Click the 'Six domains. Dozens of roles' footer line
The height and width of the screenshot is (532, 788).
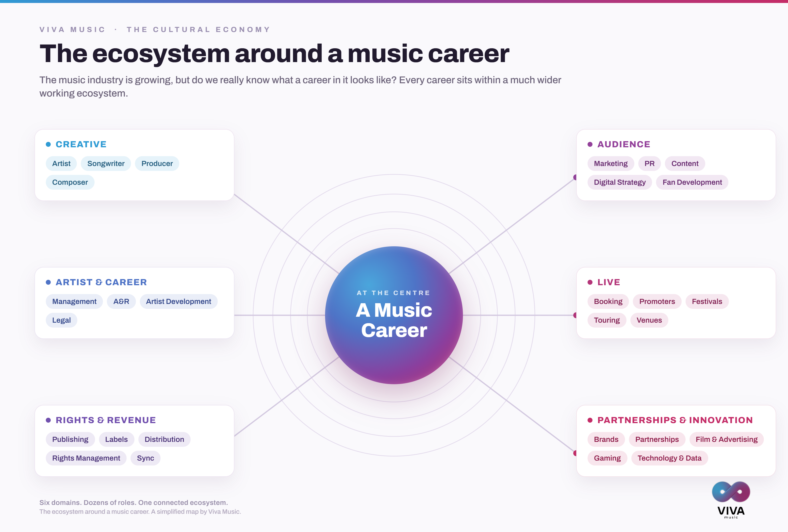tap(134, 502)
